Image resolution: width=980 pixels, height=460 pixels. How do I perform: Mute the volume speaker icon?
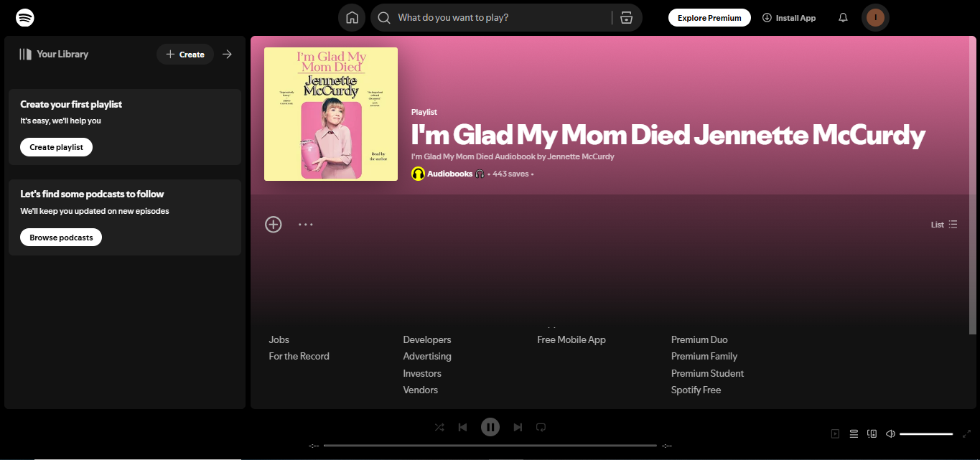890,433
